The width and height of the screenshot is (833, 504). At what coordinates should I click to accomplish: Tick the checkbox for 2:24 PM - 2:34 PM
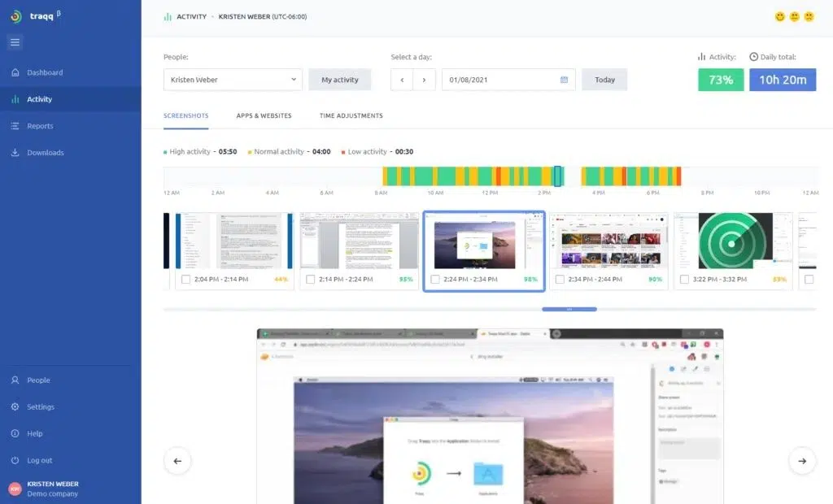coord(435,280)
